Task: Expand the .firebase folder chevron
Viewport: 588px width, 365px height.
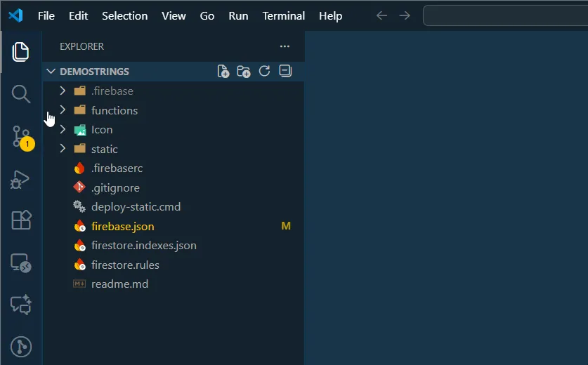Action: click(63, 91)
